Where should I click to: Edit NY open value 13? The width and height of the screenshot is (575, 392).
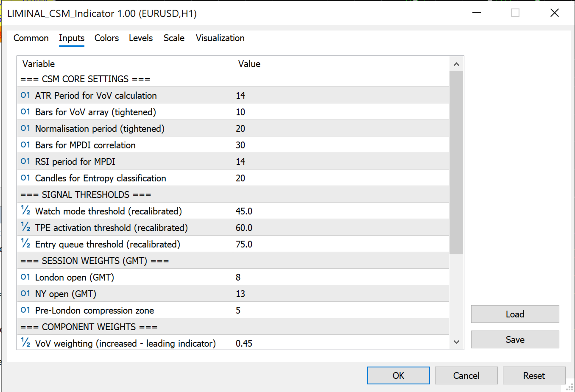(x=341, y=294)
